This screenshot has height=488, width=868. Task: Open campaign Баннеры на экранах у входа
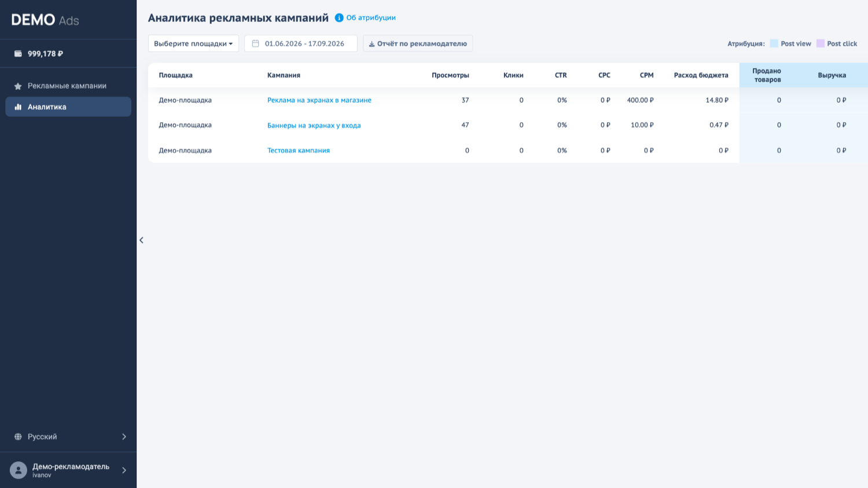(x=314, y=126)
